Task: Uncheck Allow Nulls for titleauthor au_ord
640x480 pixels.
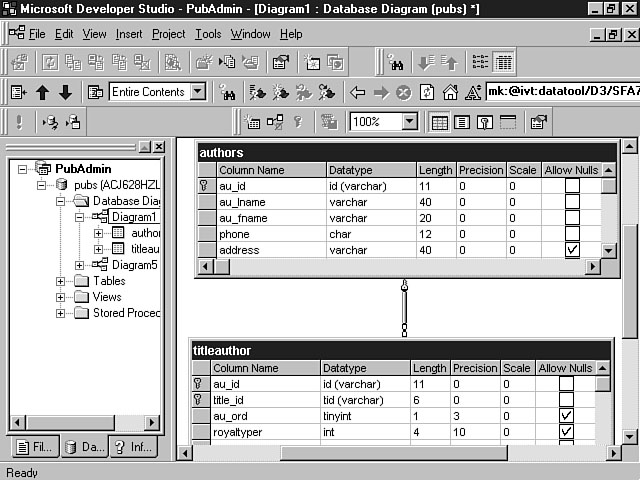Action: pyautogui.click(x=565, y=415)
